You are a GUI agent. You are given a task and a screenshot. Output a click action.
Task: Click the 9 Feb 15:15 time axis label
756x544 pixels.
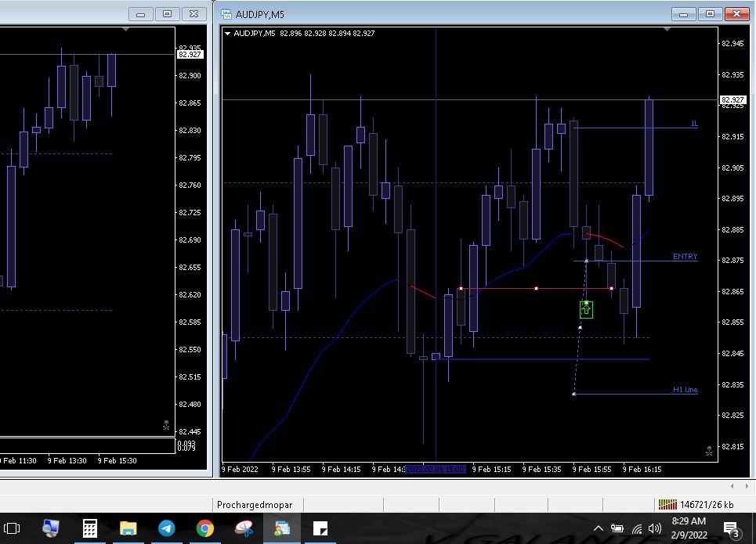(491, 470)
